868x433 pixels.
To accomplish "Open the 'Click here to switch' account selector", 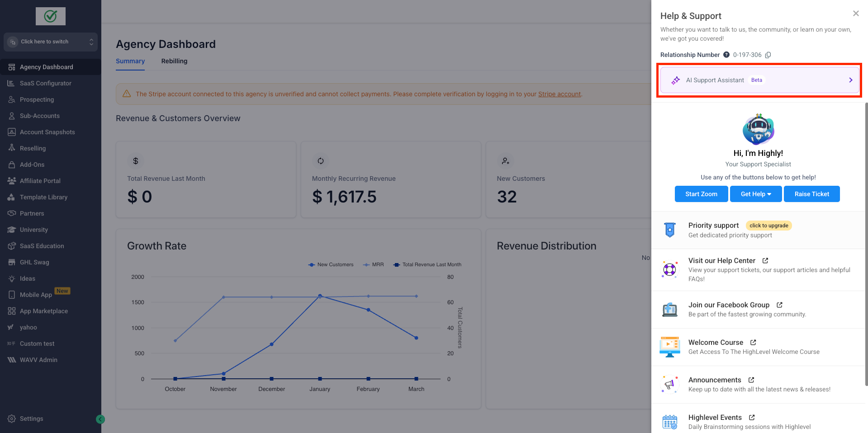I will pyautogui.click(x=51, y=42).
